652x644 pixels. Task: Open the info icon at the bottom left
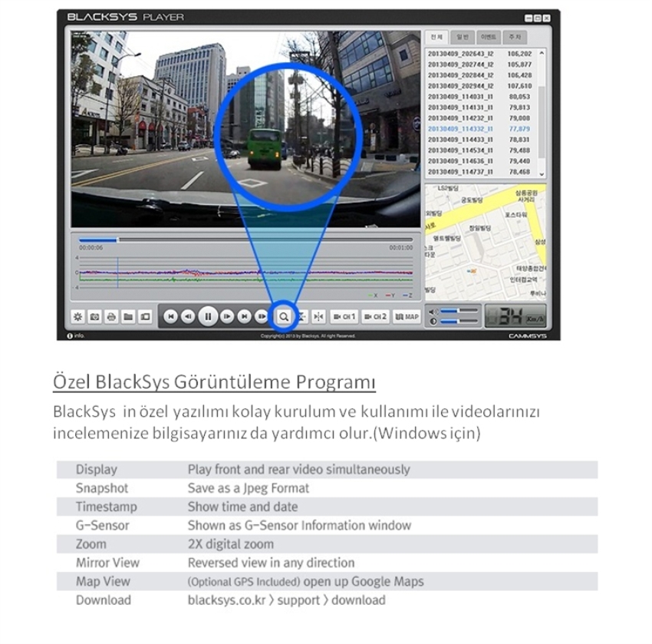click(70, 335)
